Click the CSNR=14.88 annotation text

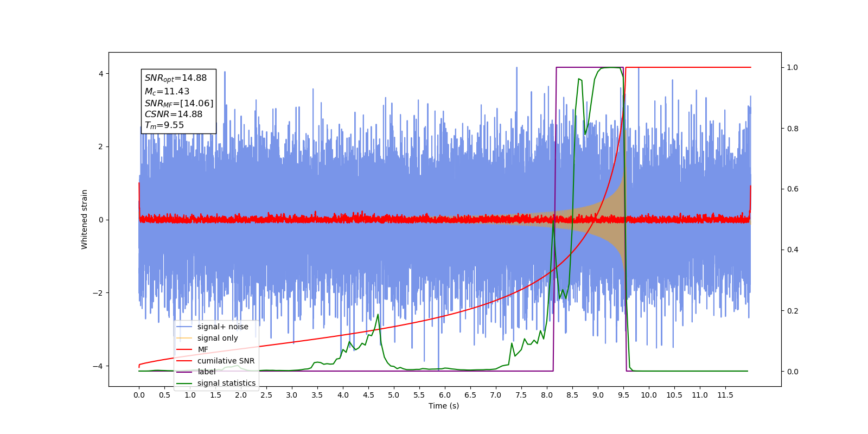(174, 114)
